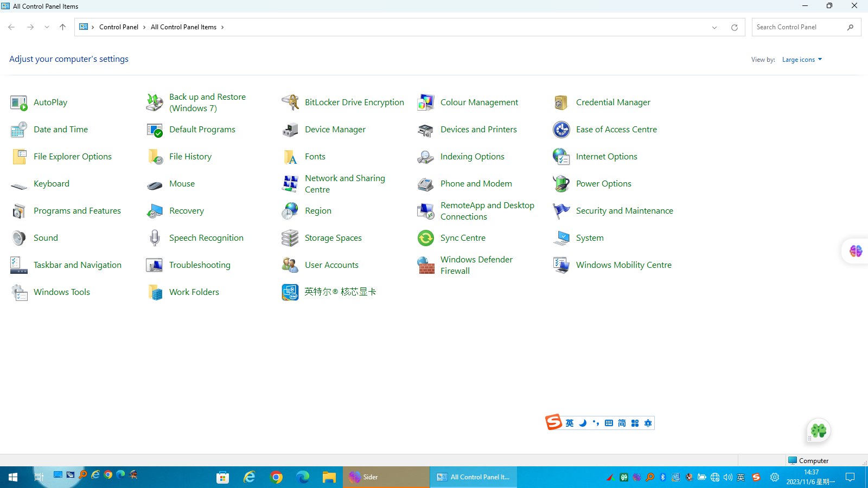
Task: Open Google Chrome from the taskbar
Action: (276, 477)
